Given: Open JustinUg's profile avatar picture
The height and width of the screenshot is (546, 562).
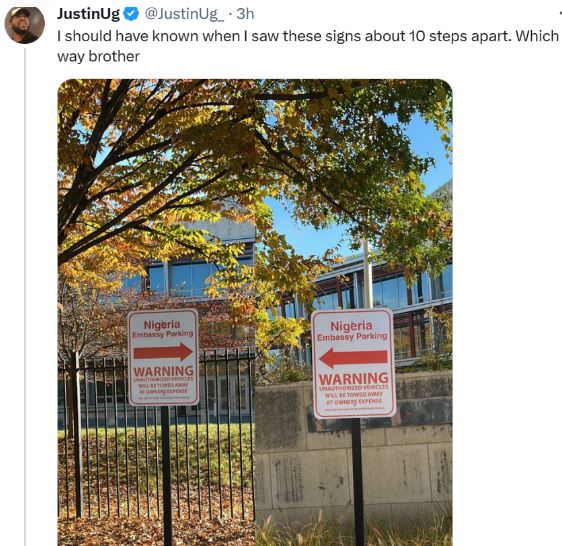Looking at the screenshot, I should (24, 24).
